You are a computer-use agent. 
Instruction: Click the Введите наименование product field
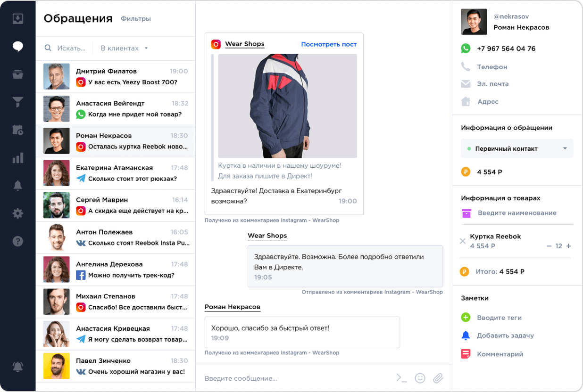517,213
